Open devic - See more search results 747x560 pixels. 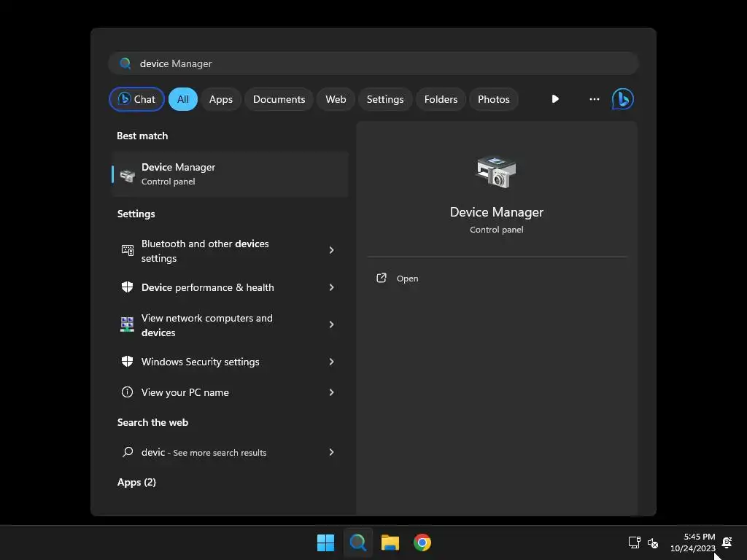pos(230,452)
